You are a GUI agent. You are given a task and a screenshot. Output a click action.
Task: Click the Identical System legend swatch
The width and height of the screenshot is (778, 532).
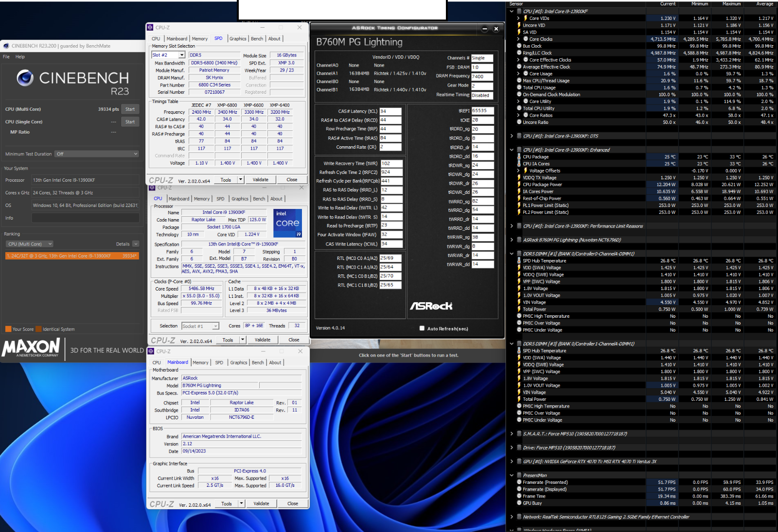(38, 329)
